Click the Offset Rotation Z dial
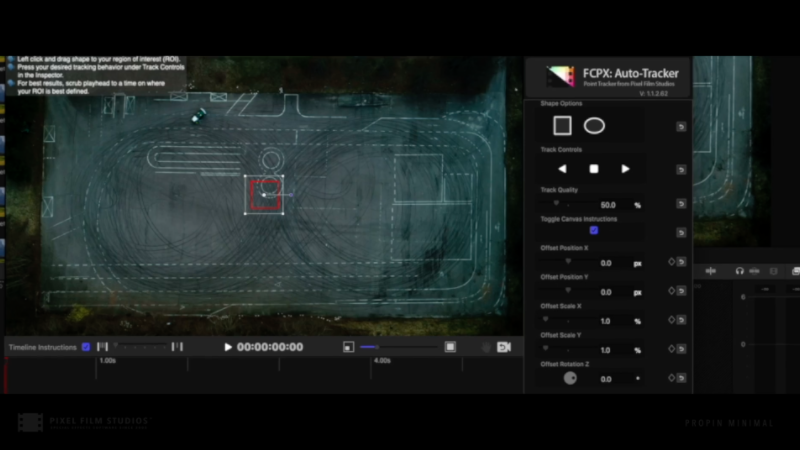 pyautogui.click(x=570, y=378)
